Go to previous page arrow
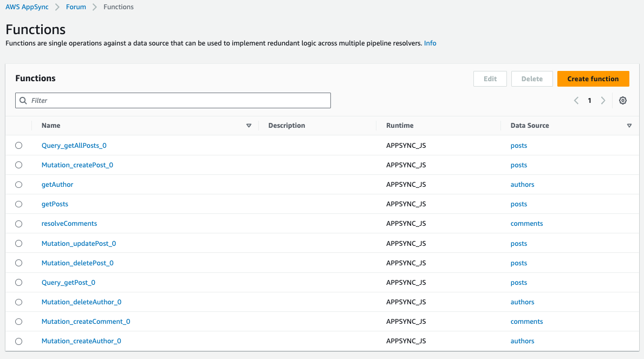 (576, 101)
